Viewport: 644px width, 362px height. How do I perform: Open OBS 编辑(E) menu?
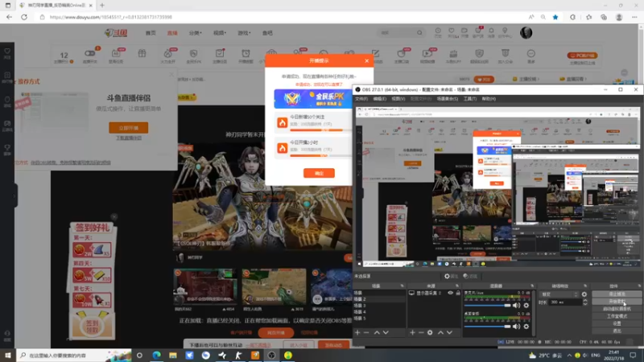[379, 99]
